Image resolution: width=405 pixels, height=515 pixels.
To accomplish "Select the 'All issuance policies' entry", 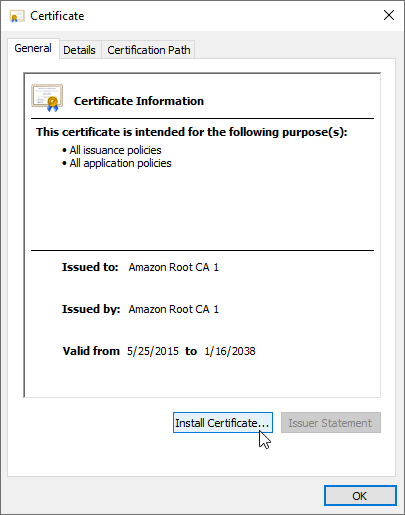I will click(115, 150).
